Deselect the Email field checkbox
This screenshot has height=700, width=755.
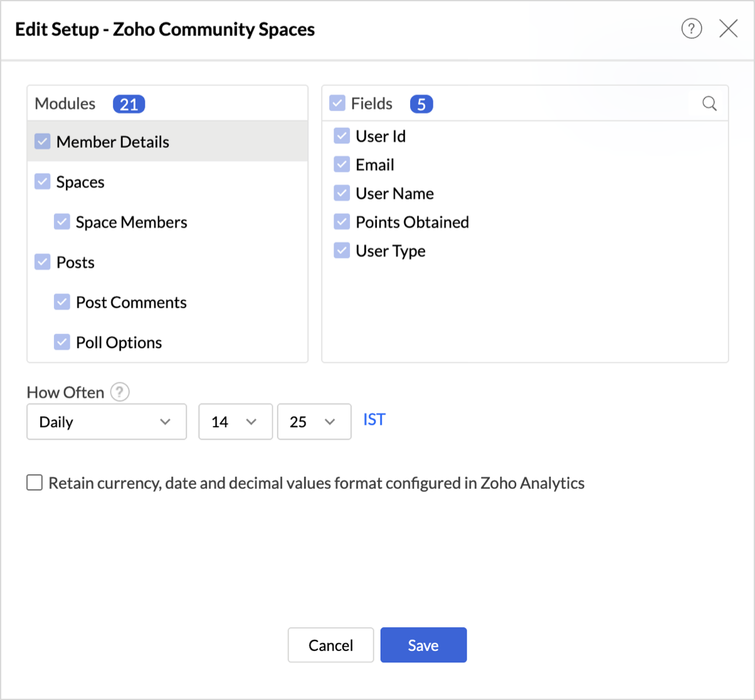(342, 165)
